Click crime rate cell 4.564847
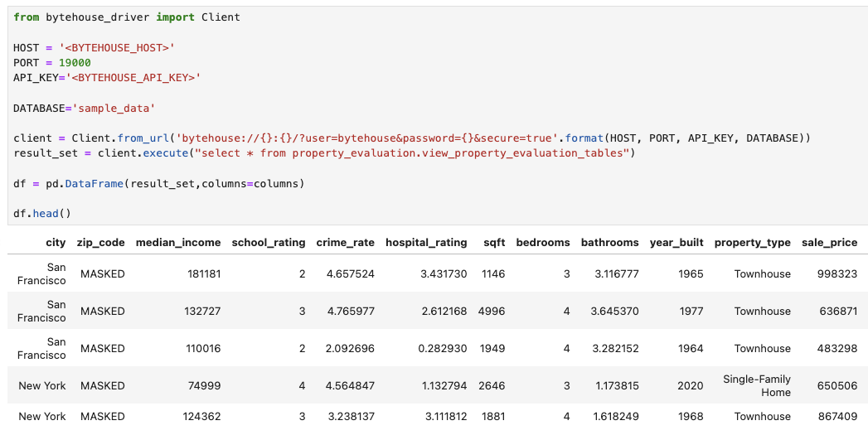The height and width of the screenshot is (440, 868). coord(351,386)
